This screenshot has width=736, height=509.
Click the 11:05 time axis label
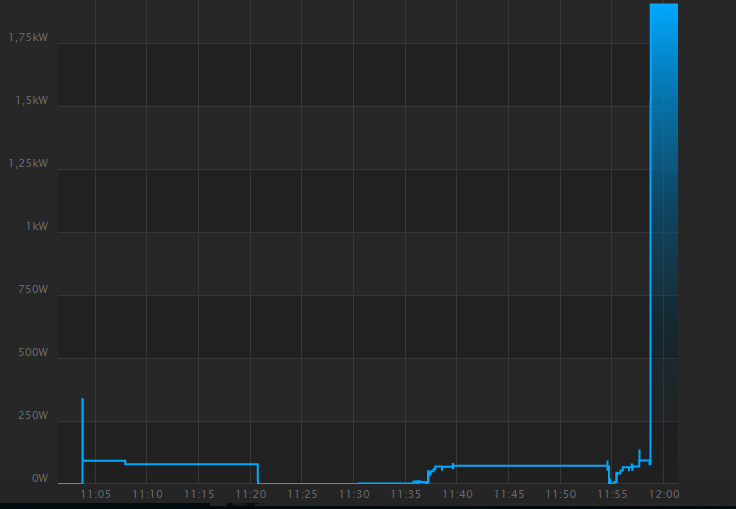point(95,494)
